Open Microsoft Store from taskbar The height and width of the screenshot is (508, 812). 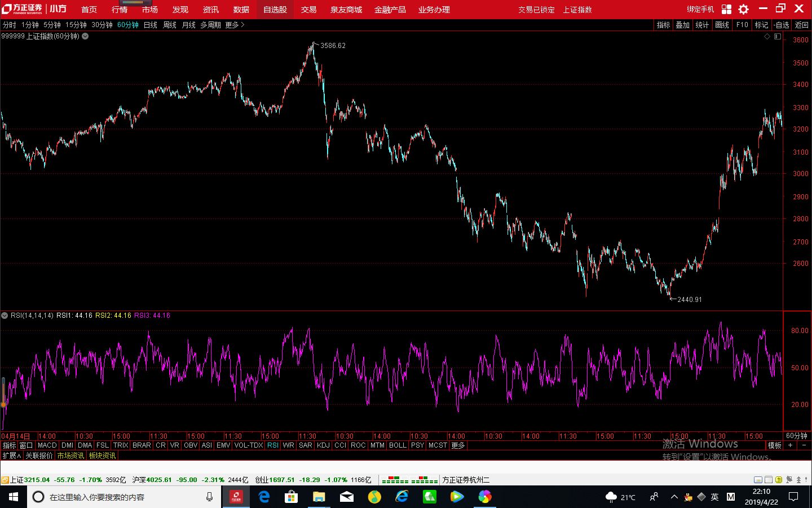coord(291,497)
